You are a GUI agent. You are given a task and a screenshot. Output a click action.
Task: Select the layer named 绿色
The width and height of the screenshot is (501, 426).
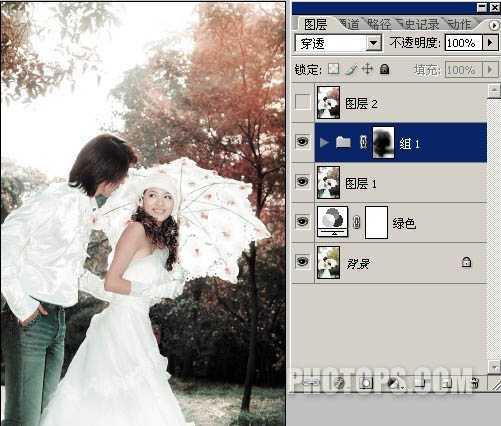404,223
